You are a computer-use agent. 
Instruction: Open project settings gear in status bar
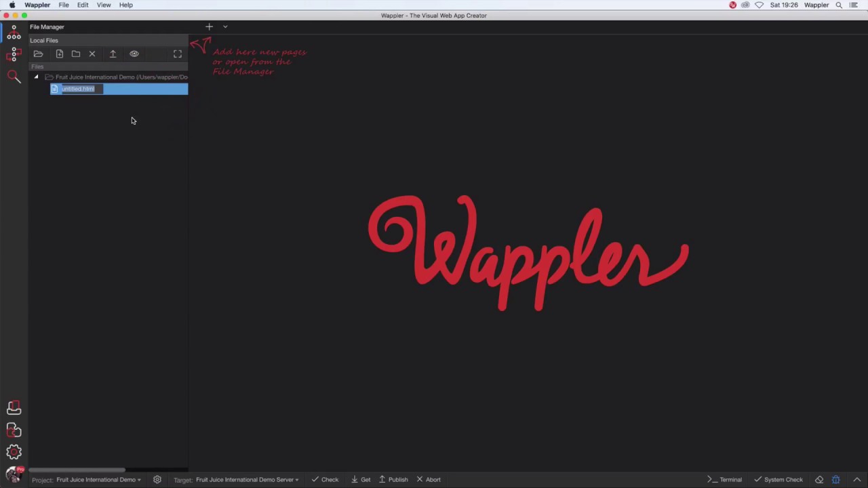pos(157,480)
